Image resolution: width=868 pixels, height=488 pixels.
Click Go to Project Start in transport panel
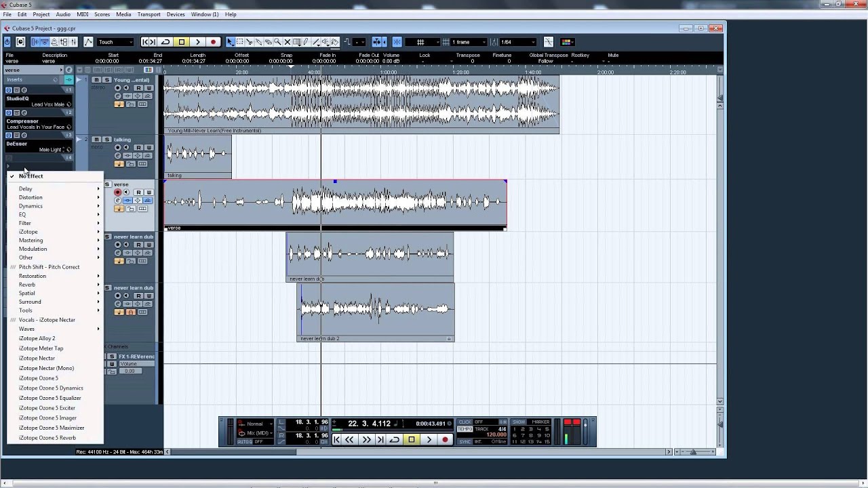click(336, 439)
